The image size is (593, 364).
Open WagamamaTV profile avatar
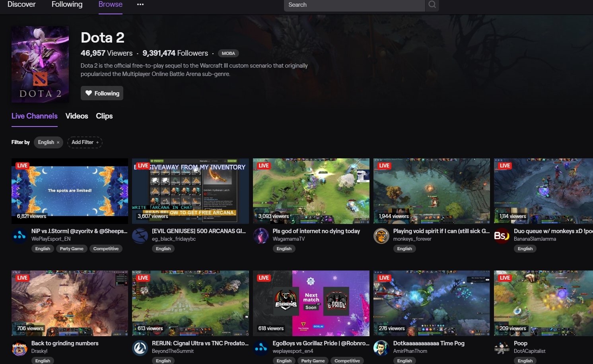tap(261, 236)
